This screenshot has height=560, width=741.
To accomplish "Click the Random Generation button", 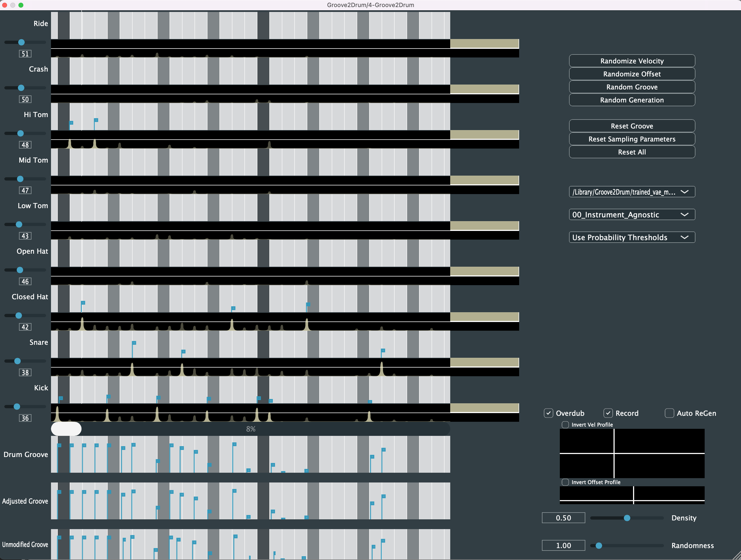I will (632, 100).
